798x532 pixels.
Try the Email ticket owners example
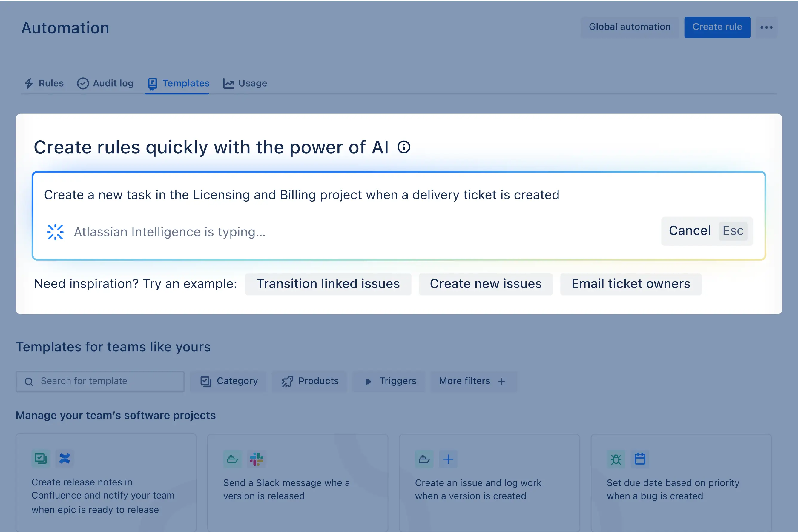click(631, 284)
